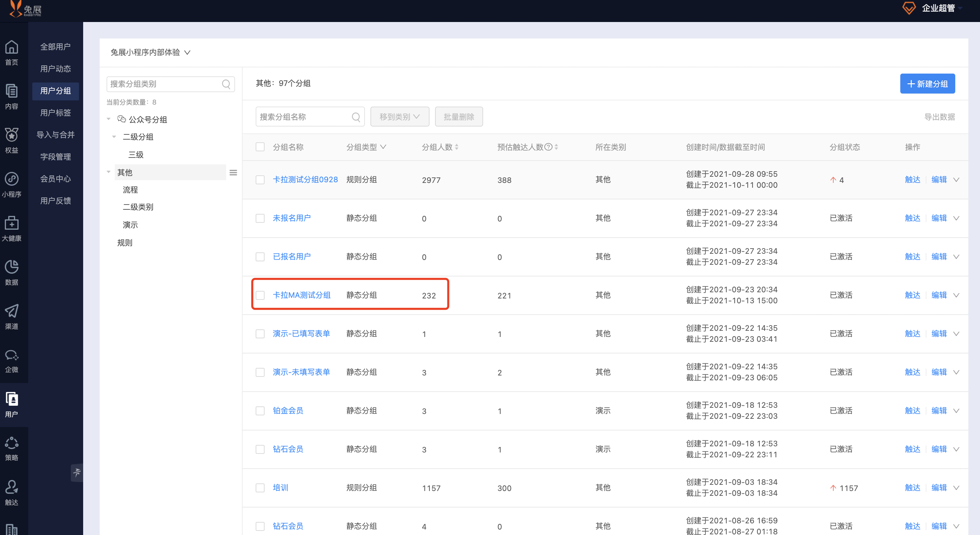Viewport: 980px width, 535px height.
Task: Select the 演示 category in tree
Action: [x=130, y=225]
